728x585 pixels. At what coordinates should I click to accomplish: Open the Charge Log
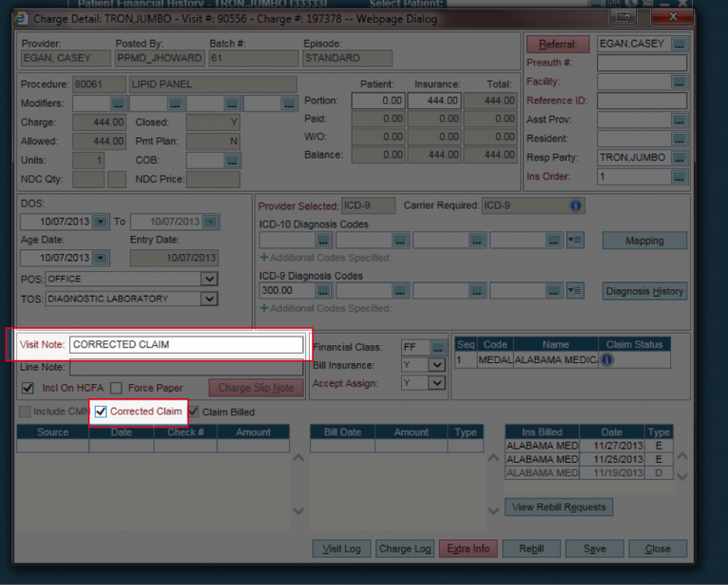[x=405, y=549]
